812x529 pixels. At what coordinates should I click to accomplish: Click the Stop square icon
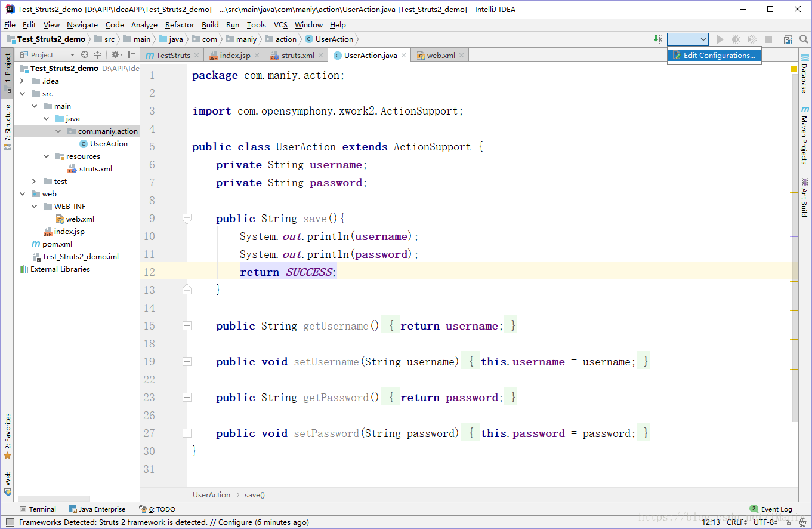point(768,39)
